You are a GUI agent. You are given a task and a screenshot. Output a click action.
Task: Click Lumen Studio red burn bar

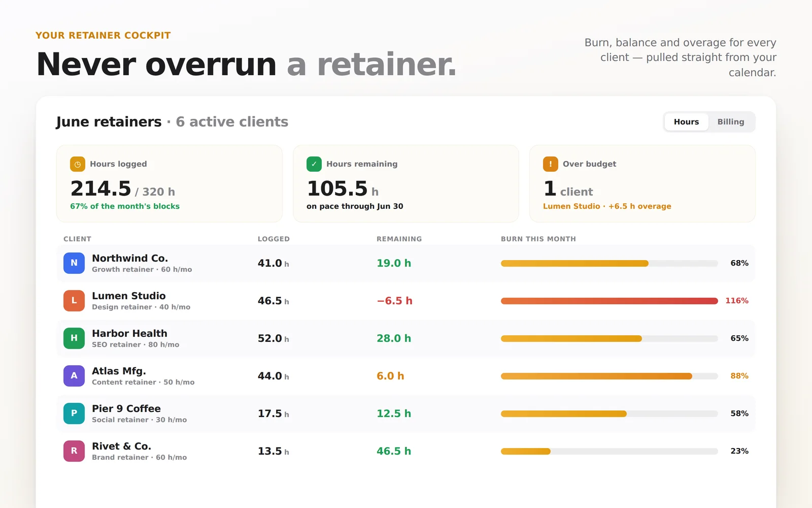(609, 301)
